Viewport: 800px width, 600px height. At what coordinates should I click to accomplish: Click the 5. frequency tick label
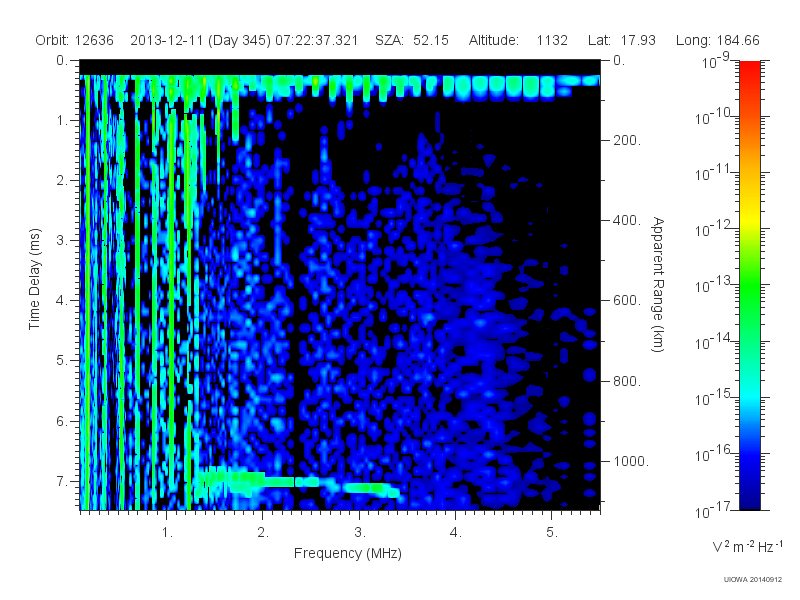pyautogui.click(x=552, y=533)
